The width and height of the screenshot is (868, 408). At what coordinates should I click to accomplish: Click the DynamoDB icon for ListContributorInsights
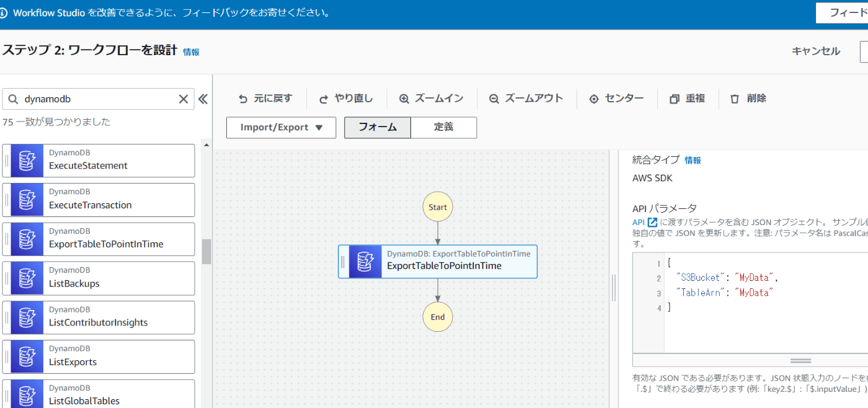(x=27, y=317)
